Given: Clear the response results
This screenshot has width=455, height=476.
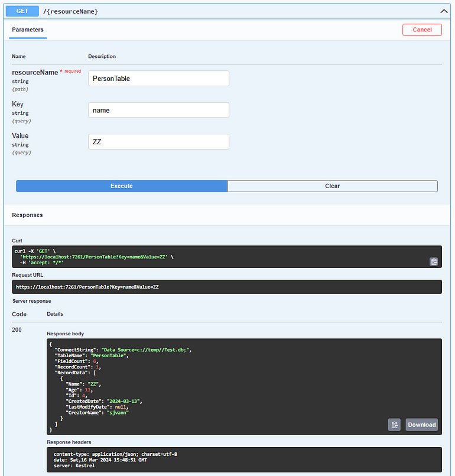Looking at the screenshot, I should 333,186.
